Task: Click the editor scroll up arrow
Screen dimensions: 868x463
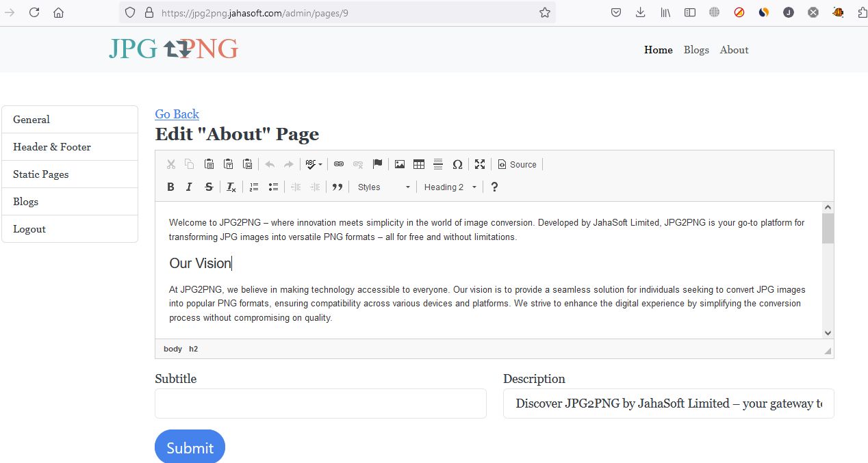Action: [x=828, y=207]
